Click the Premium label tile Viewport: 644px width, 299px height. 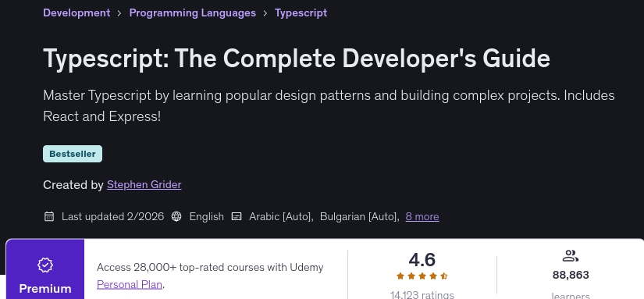(45, 269)
